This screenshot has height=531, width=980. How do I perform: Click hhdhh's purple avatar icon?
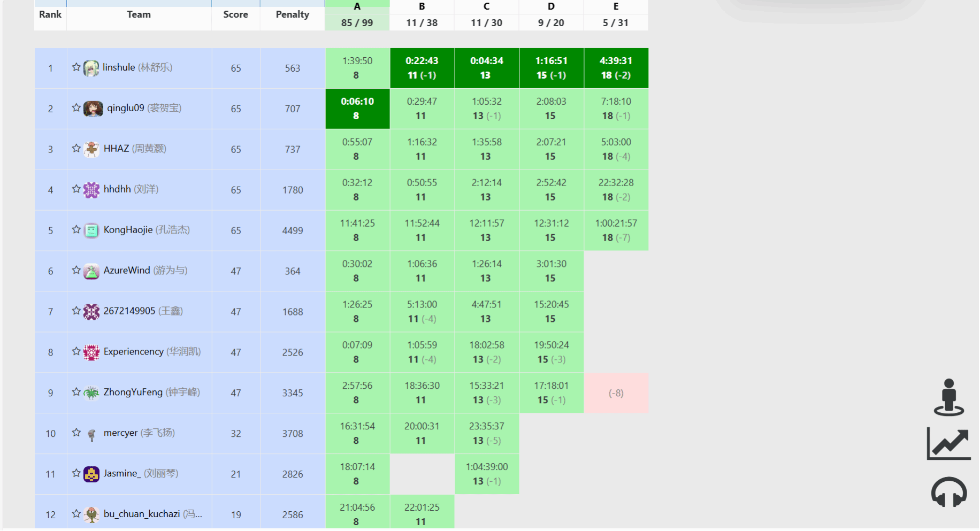click(91, 190)
